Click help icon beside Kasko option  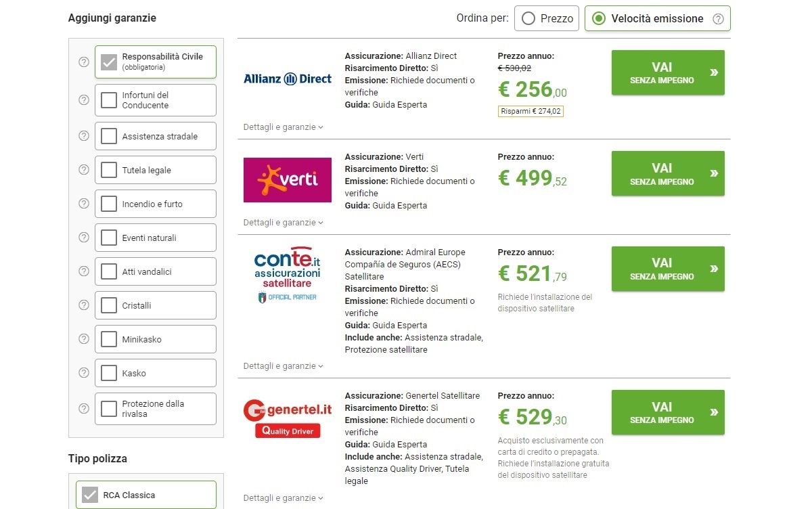tap(84, 373)
